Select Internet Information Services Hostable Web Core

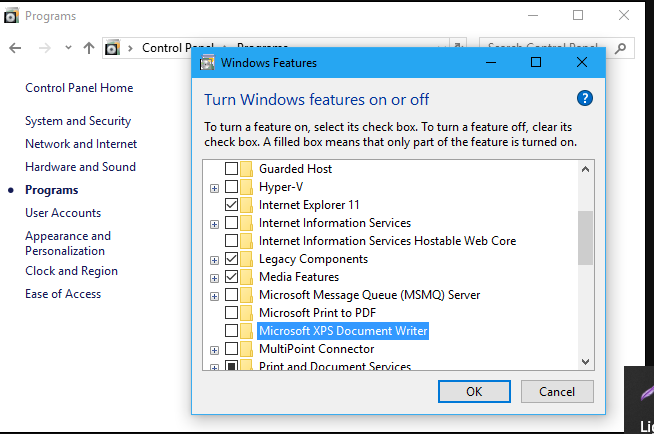coord(387,241)
